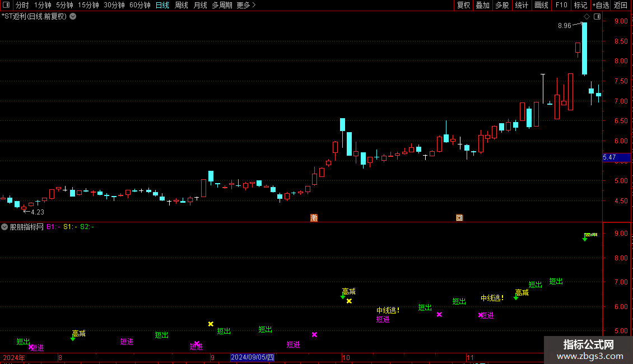Click the month 11 label on time axis
The image size is (633, 364).
470,357
